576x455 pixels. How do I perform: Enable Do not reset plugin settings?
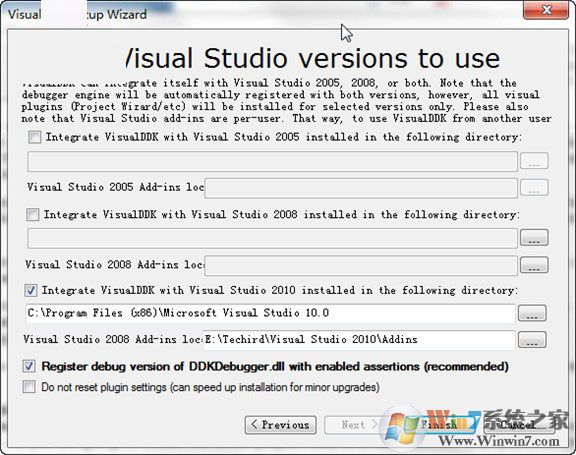29,387
